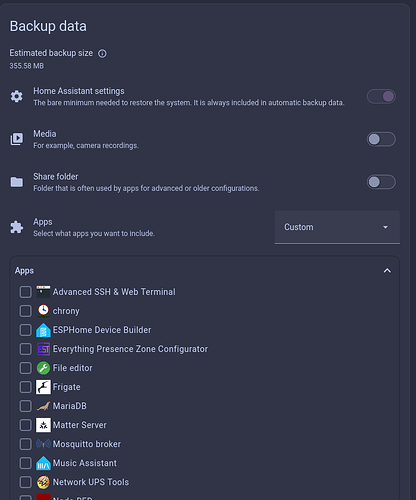Check the chrony checkbox
This screenshot has height=500, width=416.
point(25,311)
